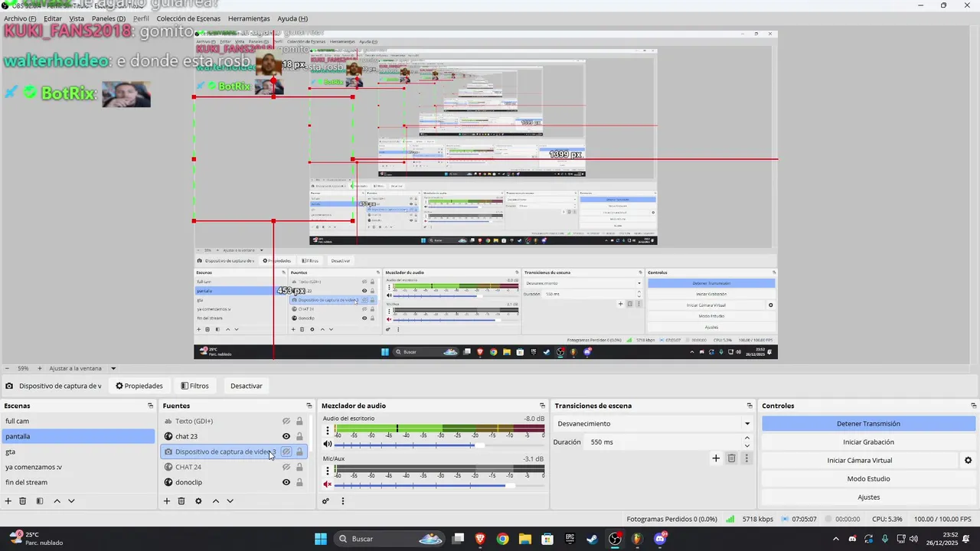Viewport: 980px width, 551px height.
Task: Toggle lock on chat 23 source
Action: coord(299,436)
